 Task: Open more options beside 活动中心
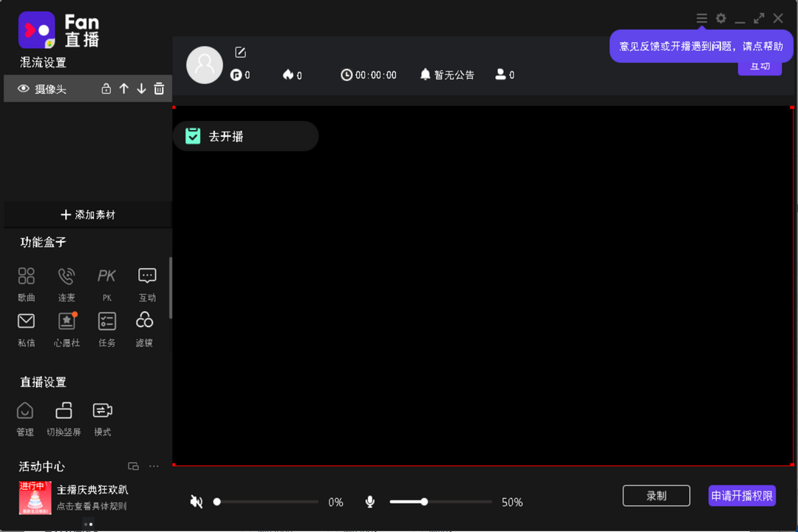(x=154, y=466)
